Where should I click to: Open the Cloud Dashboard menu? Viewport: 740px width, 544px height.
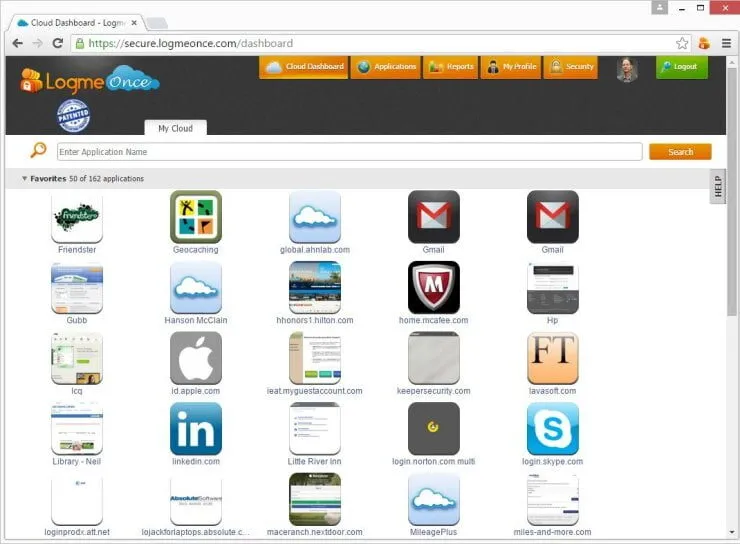303,67
